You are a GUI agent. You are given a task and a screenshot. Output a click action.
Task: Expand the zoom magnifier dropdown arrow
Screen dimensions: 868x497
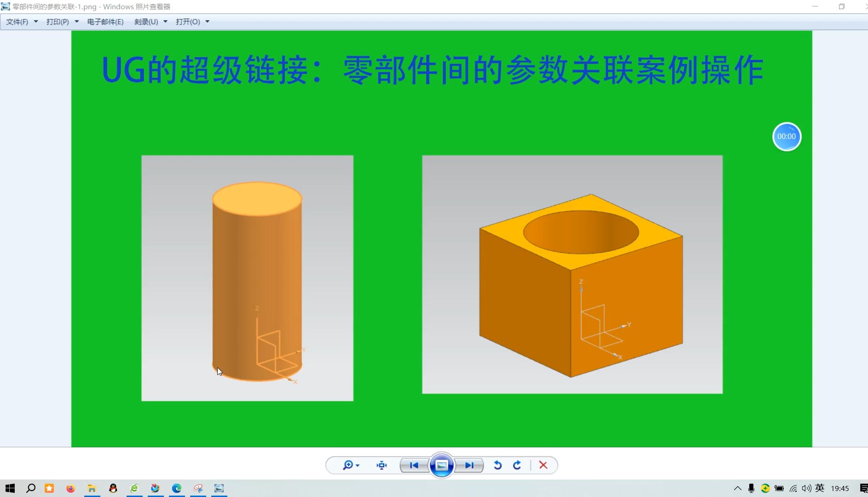click(358, 466)
